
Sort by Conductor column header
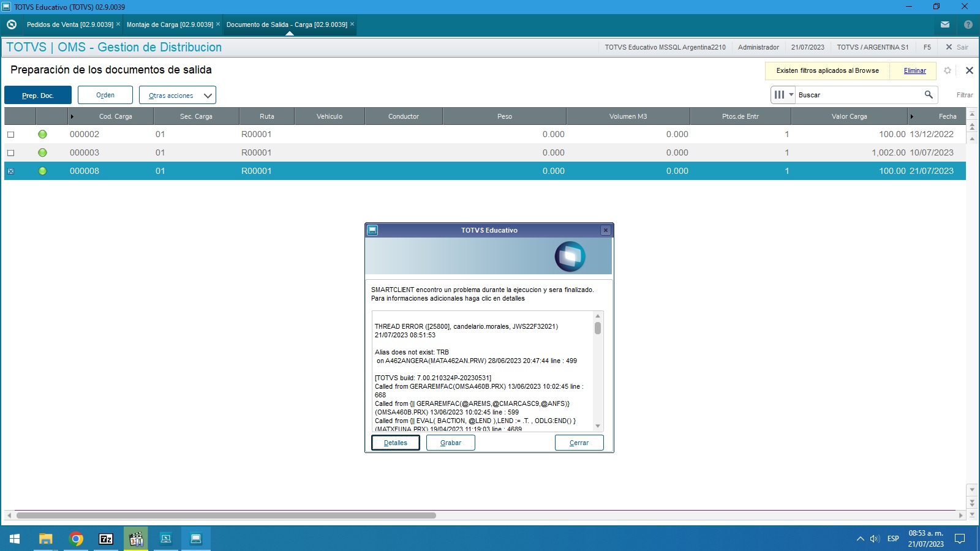pos(404,116)
